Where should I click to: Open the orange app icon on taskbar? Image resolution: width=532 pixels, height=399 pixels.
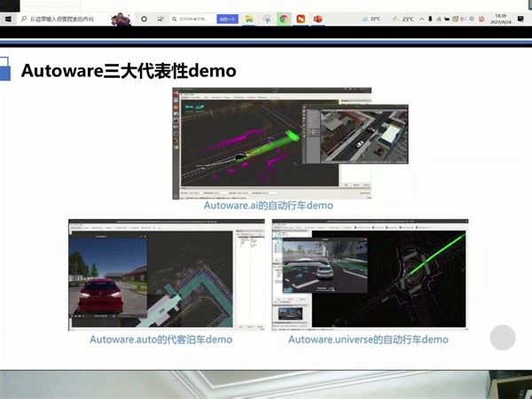(x=301, y=19)
